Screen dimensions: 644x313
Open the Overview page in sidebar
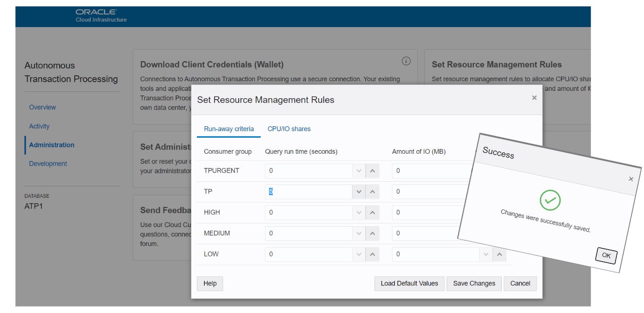pos(42,107)
